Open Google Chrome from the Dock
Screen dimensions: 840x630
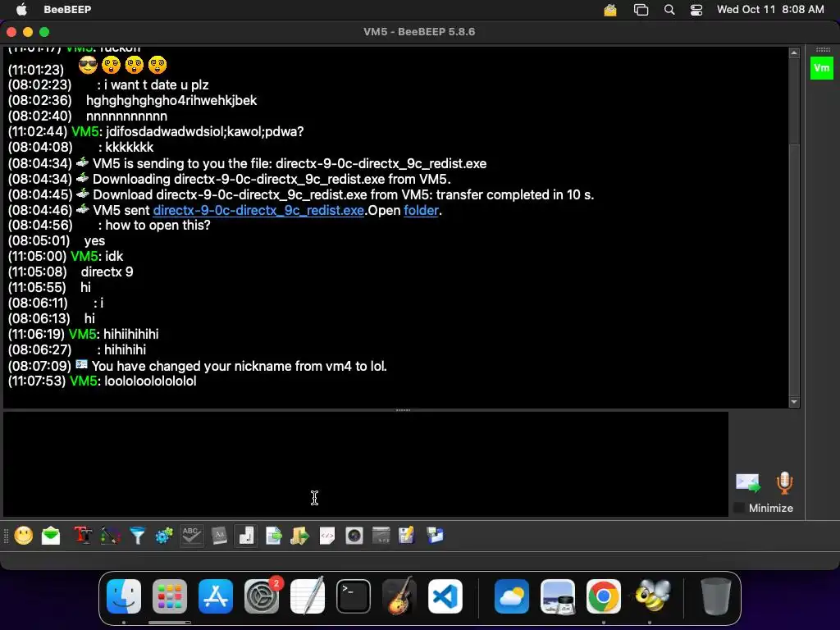(x=603, y=596)
